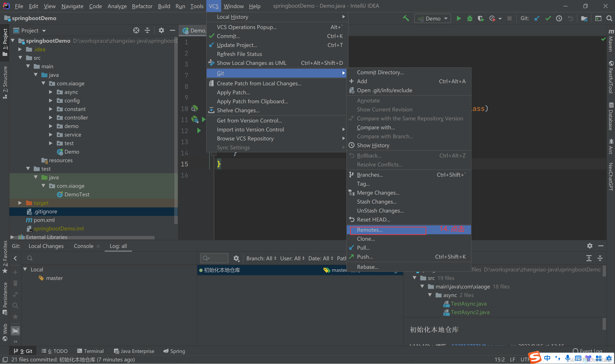Image resolution: width=615 pixels, height=364 pixels.
Task: Open User: All filter dropdown
Action: (292, 258)
